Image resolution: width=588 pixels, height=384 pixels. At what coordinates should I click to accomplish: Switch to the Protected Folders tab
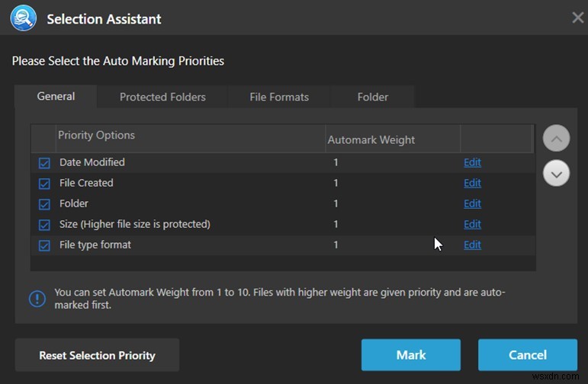[162, 97]
